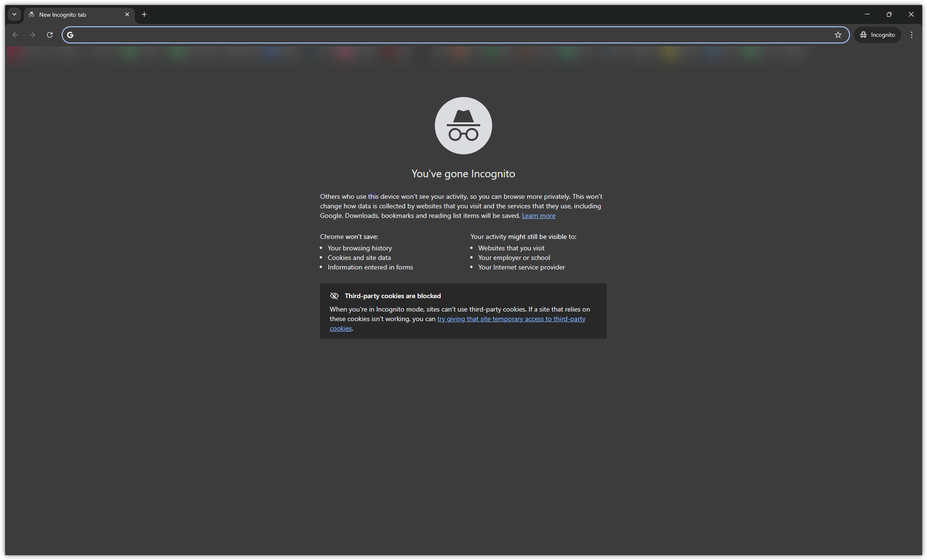Click the crossed-out eye cookies icon
The image size is (927, 560).
point(334,296)
